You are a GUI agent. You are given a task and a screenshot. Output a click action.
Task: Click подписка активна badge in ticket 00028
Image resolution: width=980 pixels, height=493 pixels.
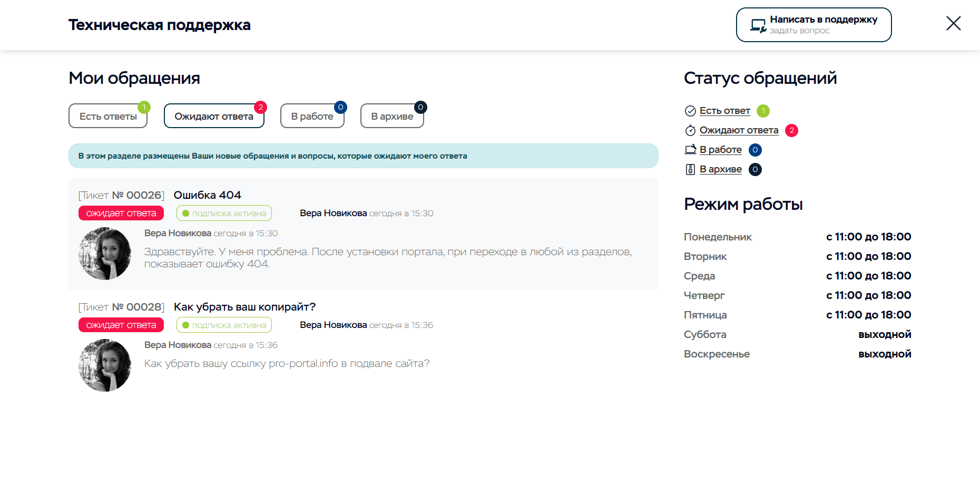(x=224, y=325)
